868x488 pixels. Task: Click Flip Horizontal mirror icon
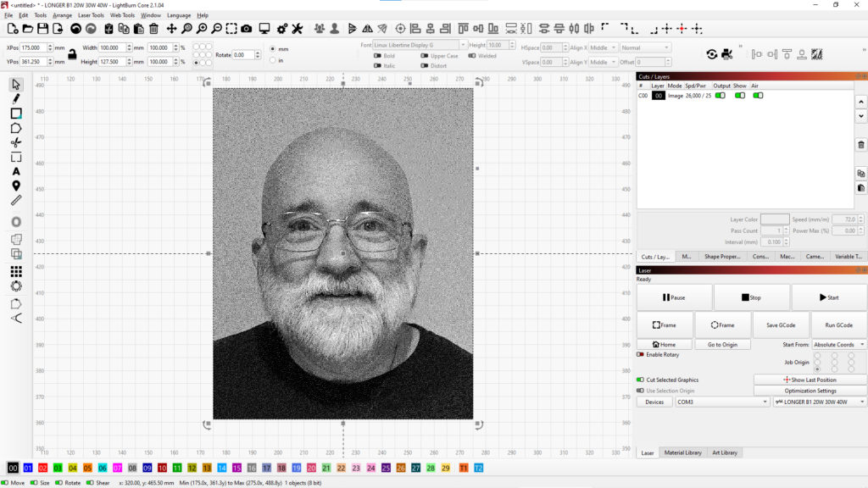point(368,29)
